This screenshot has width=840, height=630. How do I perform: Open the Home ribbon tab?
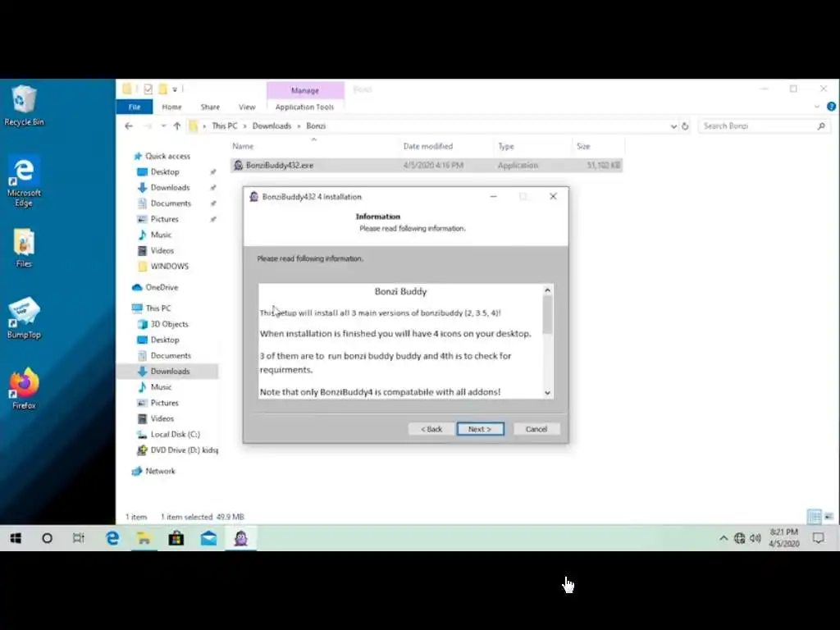[x=171, y=107]
